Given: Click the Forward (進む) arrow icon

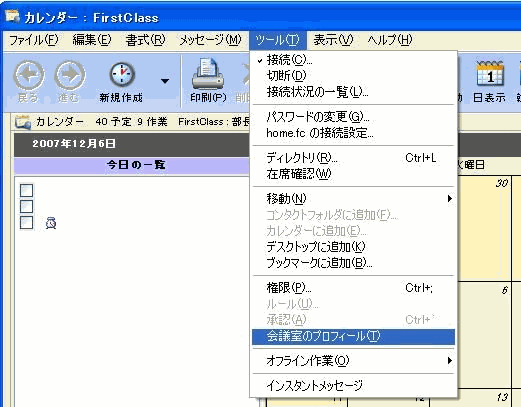Looking at the screenshot, I should pos(70,75).
